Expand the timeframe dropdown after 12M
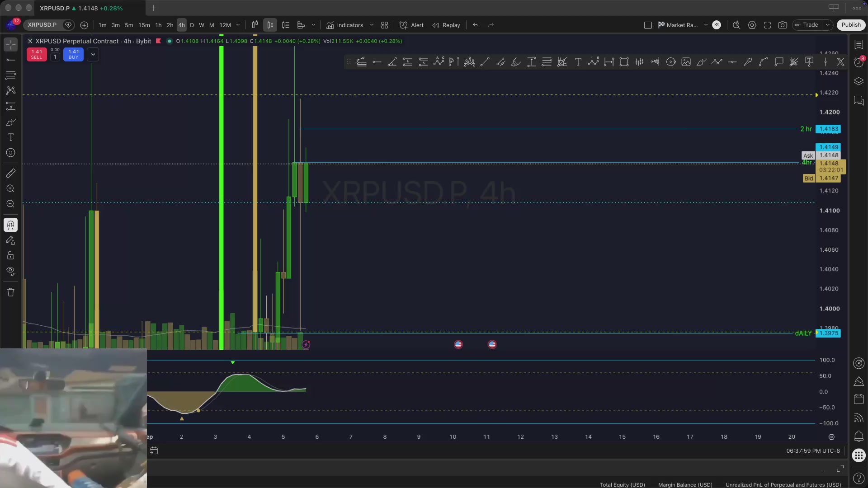The width and height of the screenshot is (868, 488). tap(238, 25)
